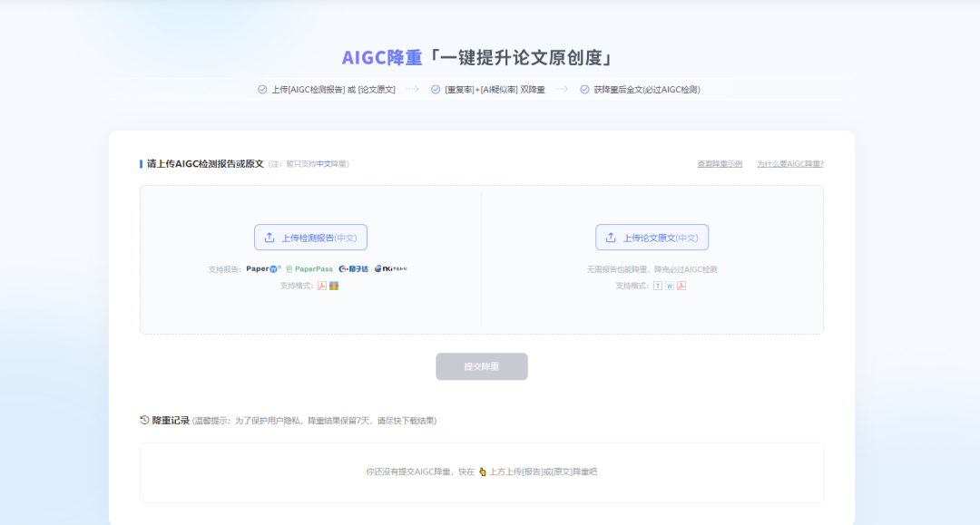Click the CNKI 中国知网 platform logo
This screenshot has width=980, height=525.
click(392, 268)
